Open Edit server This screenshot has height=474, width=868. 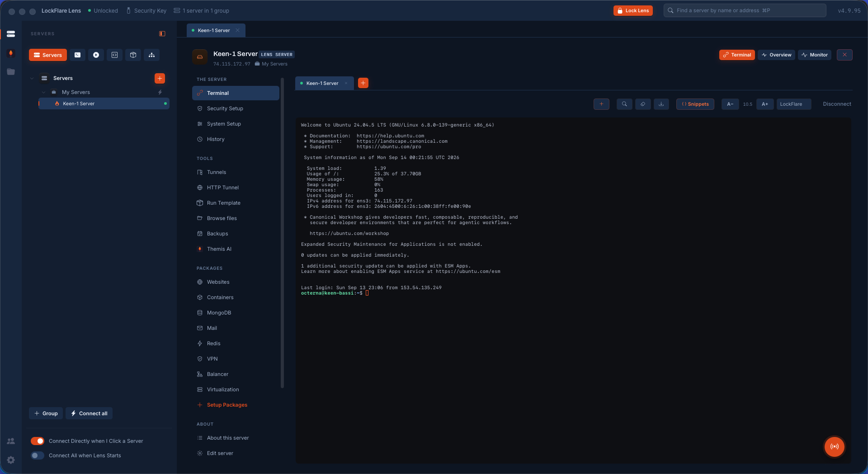236,453
